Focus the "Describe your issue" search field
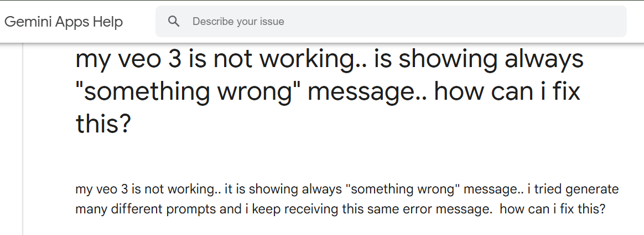 pos(387,22)
